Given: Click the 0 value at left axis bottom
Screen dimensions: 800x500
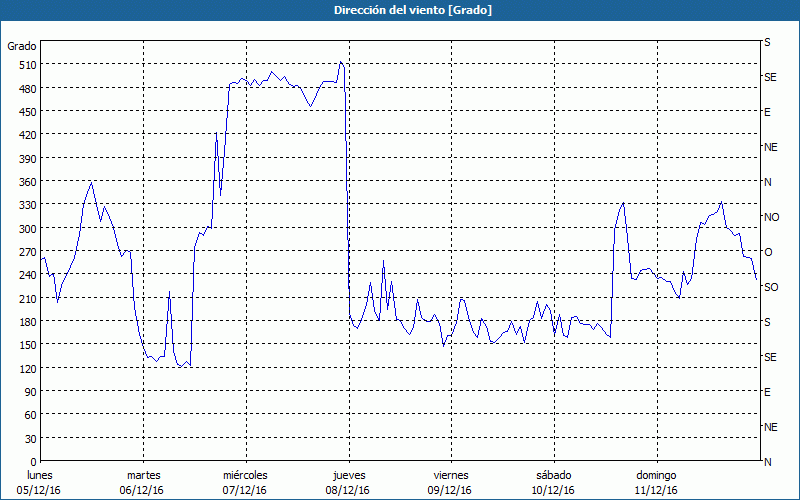Looking at the screenshot, I should tap(32, 461).
